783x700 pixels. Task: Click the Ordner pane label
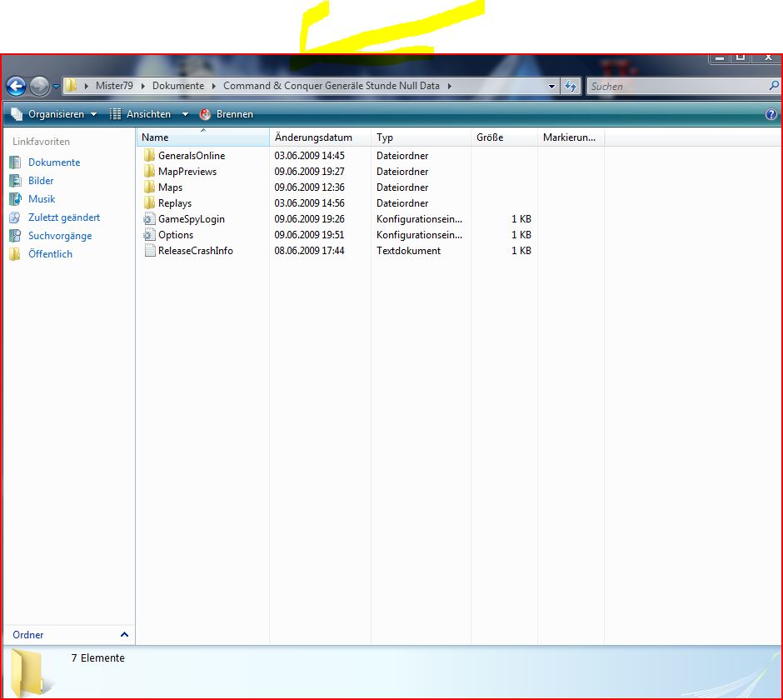pyautogui.click(x=28, y=634)
